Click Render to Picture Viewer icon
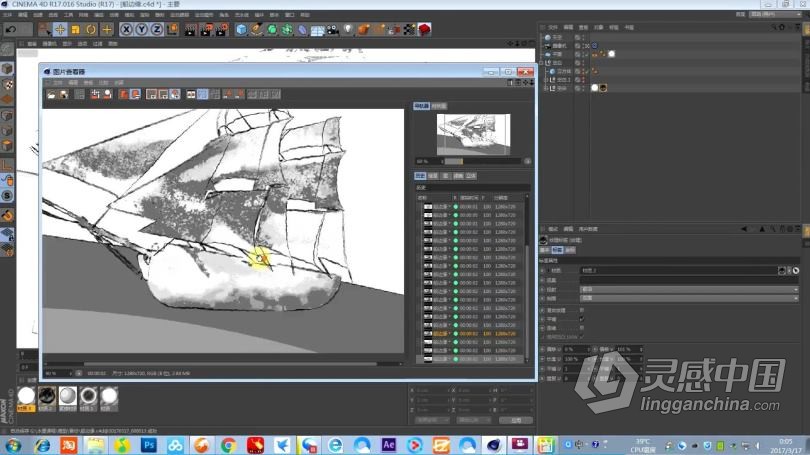The width and height of the screenshot is (810, 455). click(206, 29)
